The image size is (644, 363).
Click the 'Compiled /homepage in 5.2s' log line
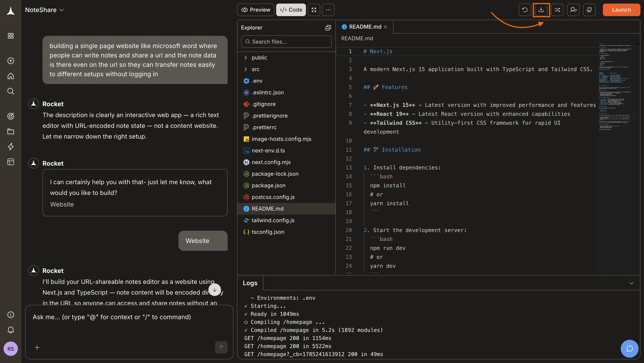[314, 330]
